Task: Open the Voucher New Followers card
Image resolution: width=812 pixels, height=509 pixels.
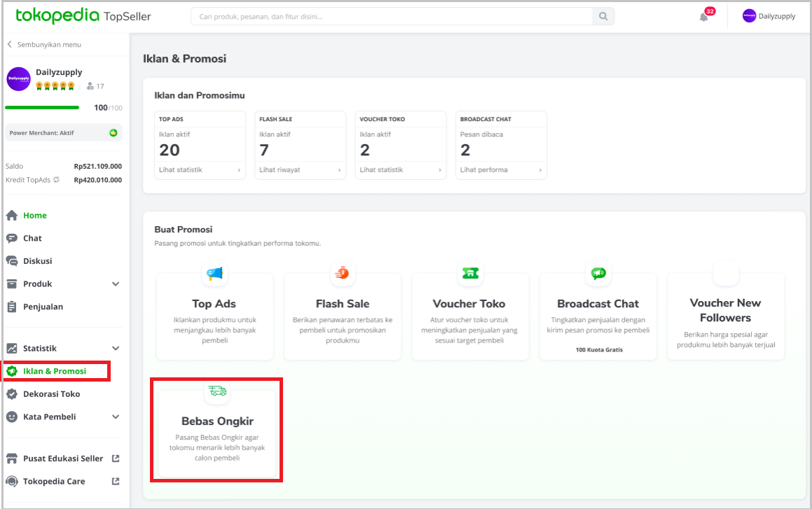Action: coord(726,316)
